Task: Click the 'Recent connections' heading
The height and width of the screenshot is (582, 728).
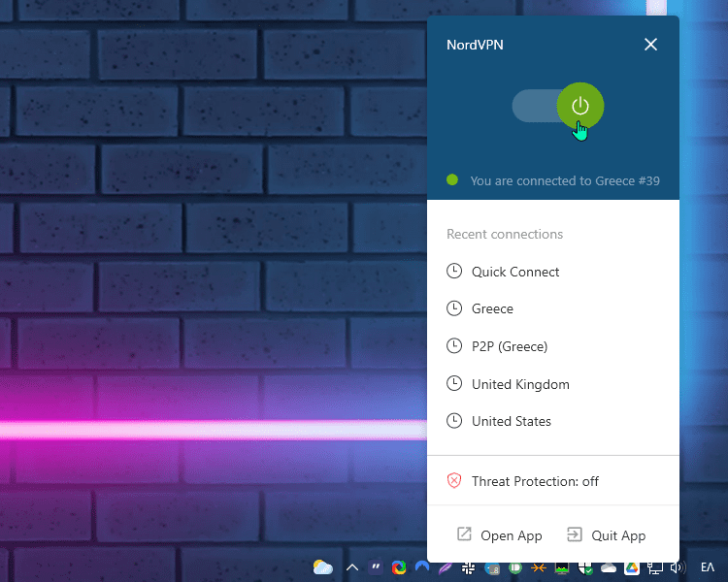Action: click(505, 234)
